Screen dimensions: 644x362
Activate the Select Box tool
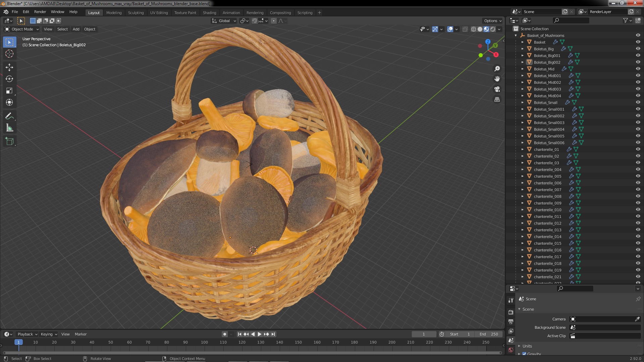click(9, 42)
